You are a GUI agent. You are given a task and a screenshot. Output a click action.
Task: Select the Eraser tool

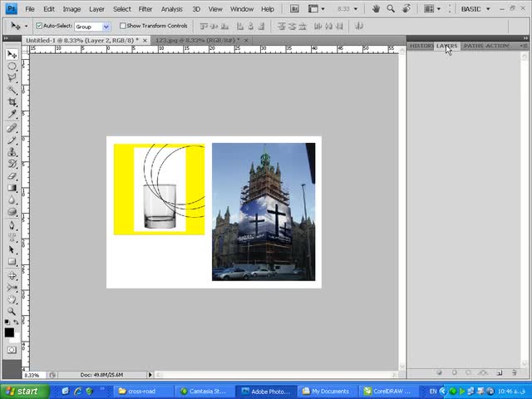click(12, 175)
